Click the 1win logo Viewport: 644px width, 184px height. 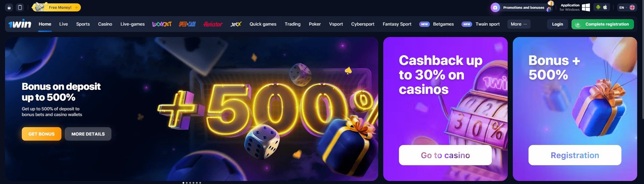pyautogui.click(x=20, y=24)
